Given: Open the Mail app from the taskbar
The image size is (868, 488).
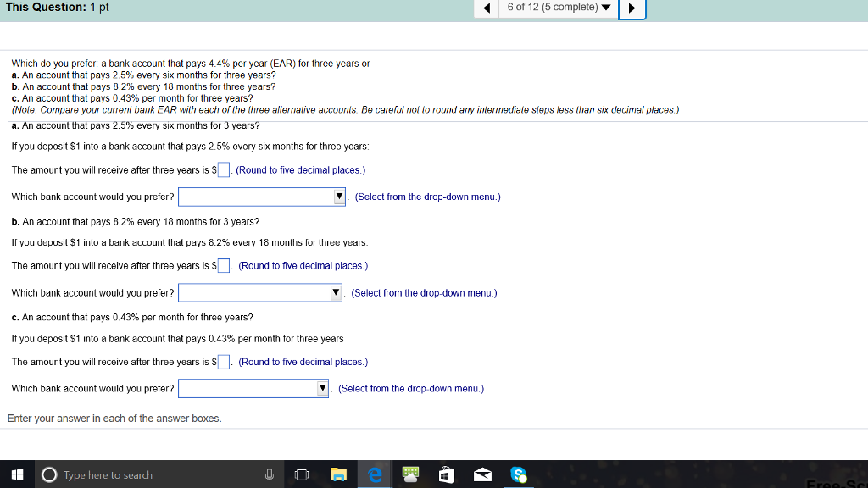Looking at the screenshot, I should [x=482, y=474].
